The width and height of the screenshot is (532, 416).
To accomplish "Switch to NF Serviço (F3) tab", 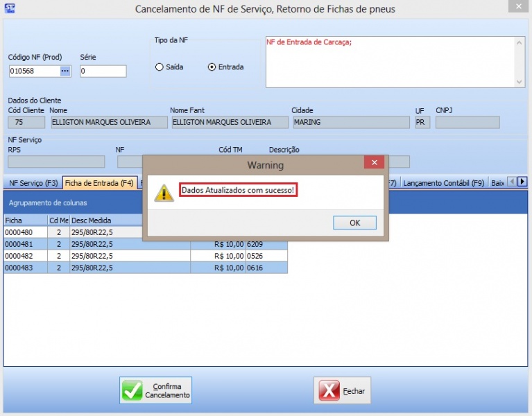I will point(33,184).
